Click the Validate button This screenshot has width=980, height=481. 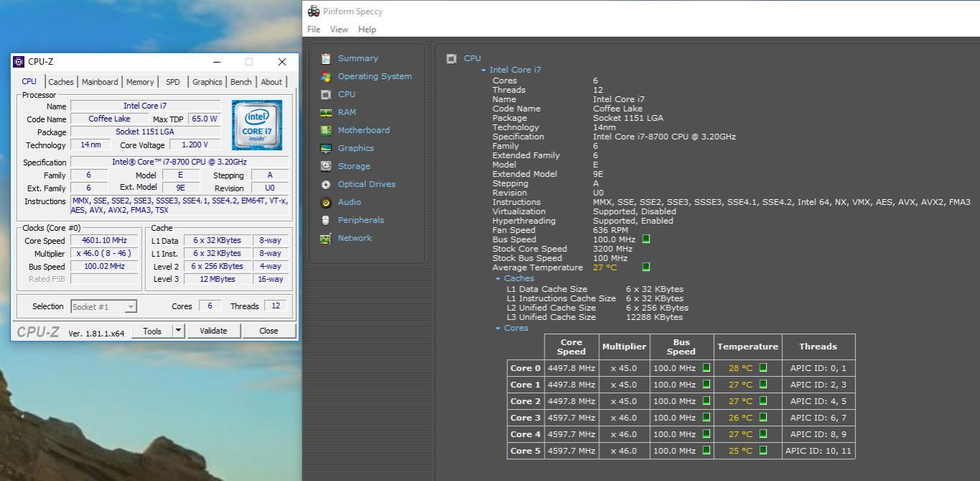(213, 331)
